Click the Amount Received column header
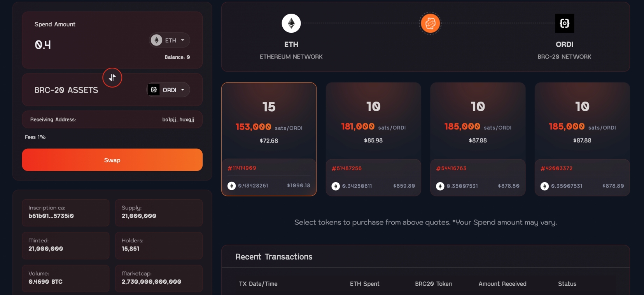 (502, 284)
